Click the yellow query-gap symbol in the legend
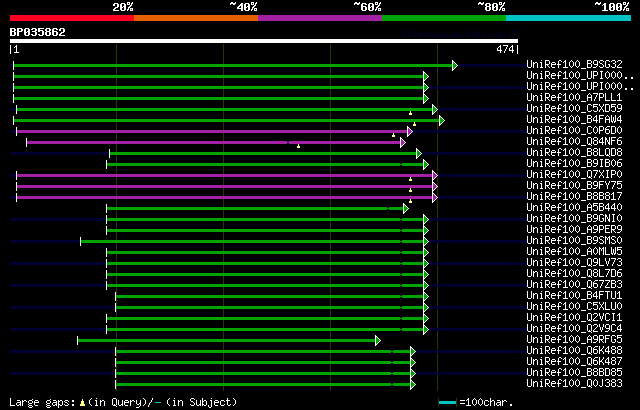Screen dimensions: 640x410 (82, 403)
